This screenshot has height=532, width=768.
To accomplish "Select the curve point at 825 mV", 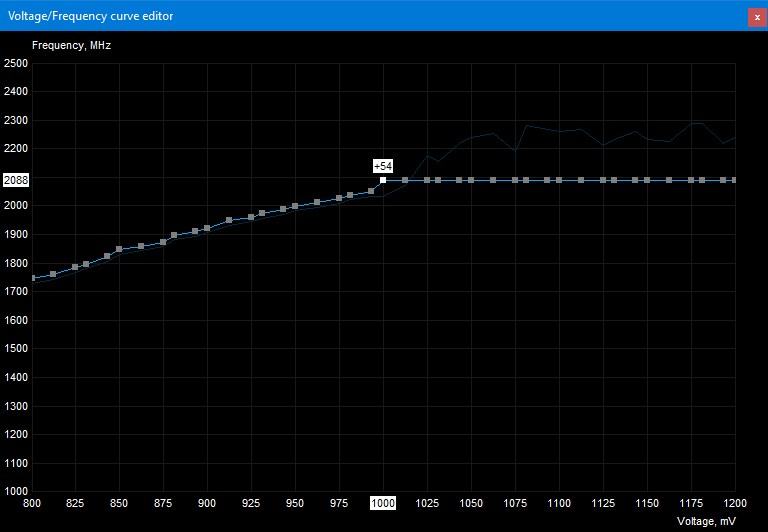I will click(75, 267).
